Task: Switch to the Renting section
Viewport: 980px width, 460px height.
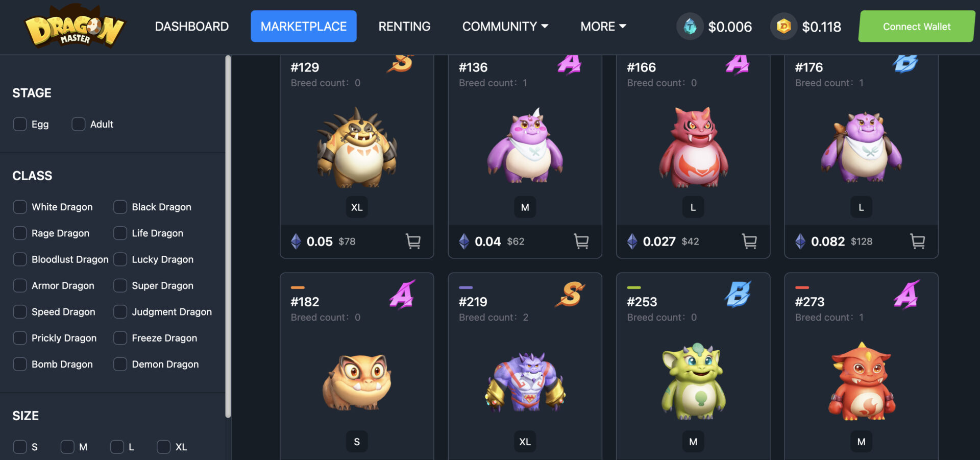Action: 404,26
